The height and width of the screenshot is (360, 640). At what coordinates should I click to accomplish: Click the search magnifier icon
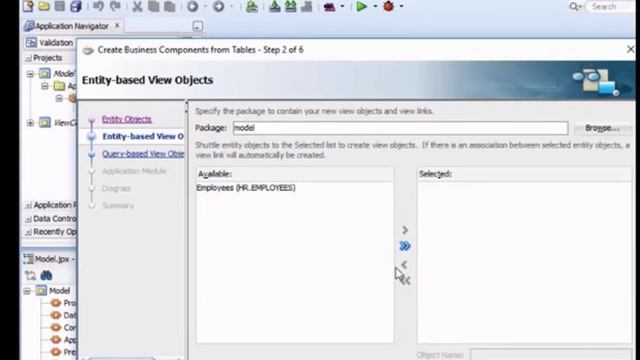click(575, 7)
